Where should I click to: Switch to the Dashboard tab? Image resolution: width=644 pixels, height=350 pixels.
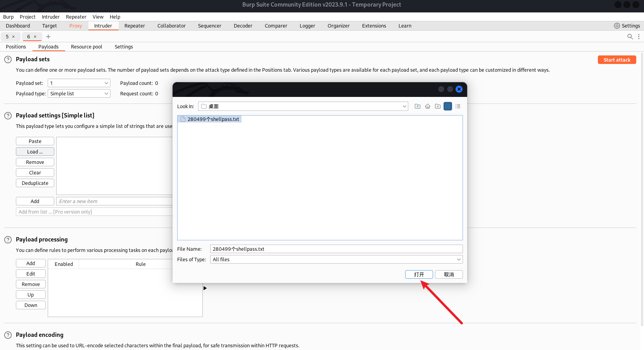point(18,26)
